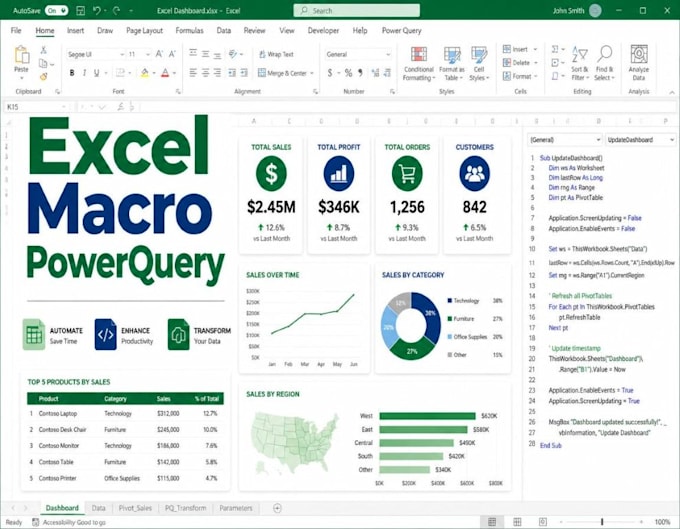Screen dimensions: 680x529
Task: Apply Accounting dollar number format
Action: (x=330, y=73)
